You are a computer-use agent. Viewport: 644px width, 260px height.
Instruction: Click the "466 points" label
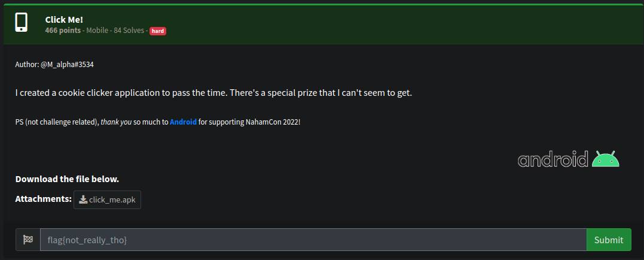coord(63,31)
